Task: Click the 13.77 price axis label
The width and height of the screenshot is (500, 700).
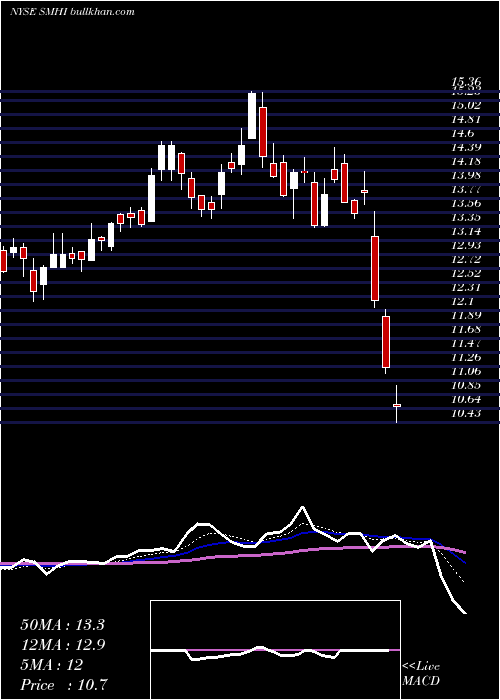Action: click(x=466, y=189)
